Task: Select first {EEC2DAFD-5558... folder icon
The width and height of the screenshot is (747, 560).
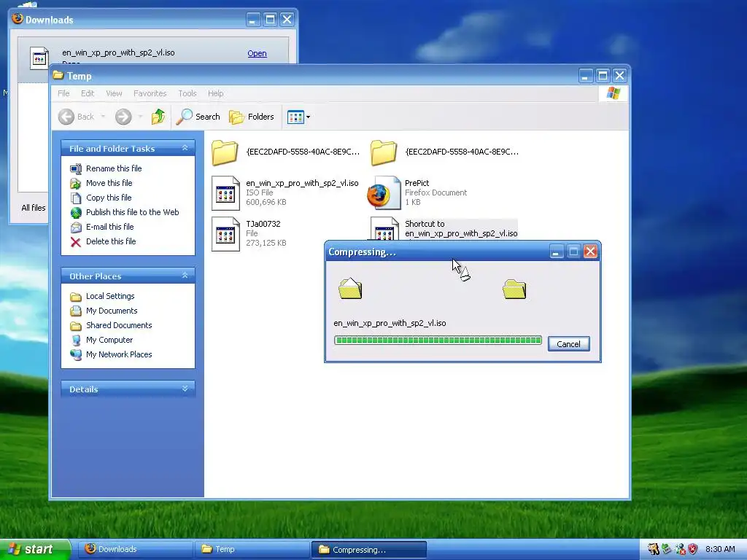Action: click(x=225, y=152)
